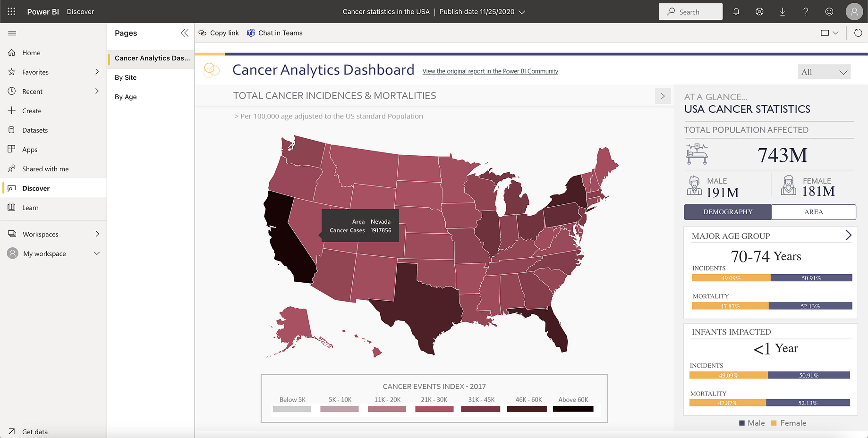This screenshot has height=438, width=868.
Task: Switch to the By Site report page
Action: (x=125, y=77)
